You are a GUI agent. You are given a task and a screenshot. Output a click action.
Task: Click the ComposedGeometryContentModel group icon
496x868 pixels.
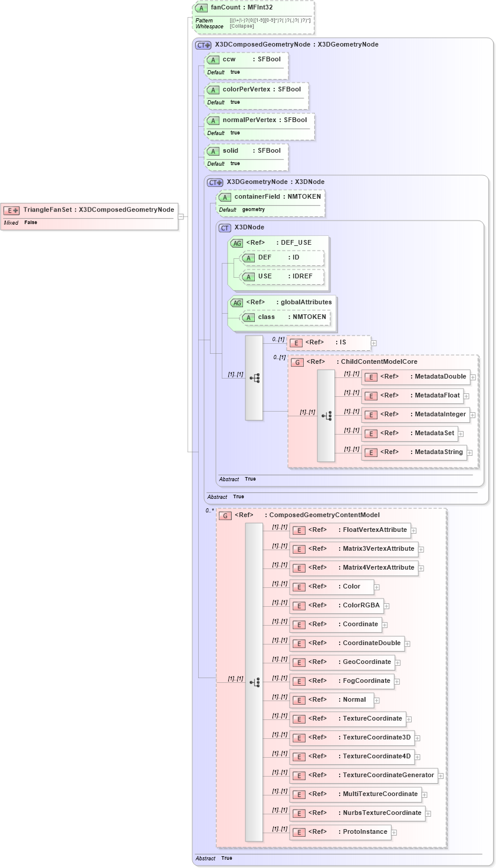point(225,515)
